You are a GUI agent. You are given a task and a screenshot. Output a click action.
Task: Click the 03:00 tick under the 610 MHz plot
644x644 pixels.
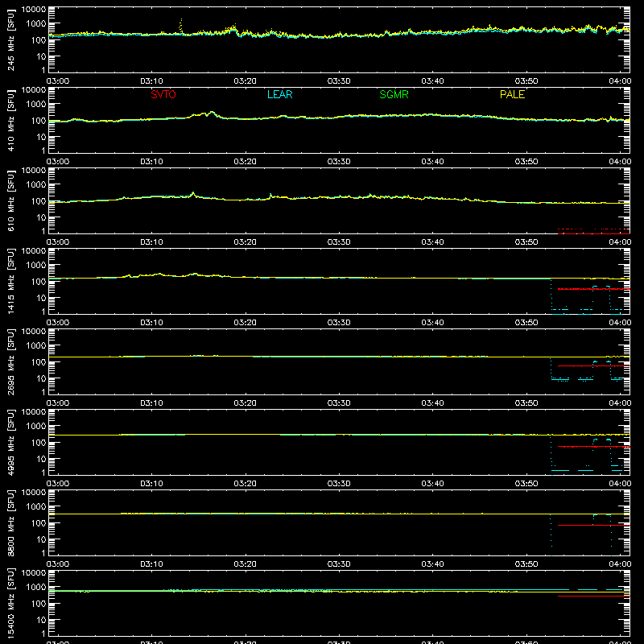(57, 242)
